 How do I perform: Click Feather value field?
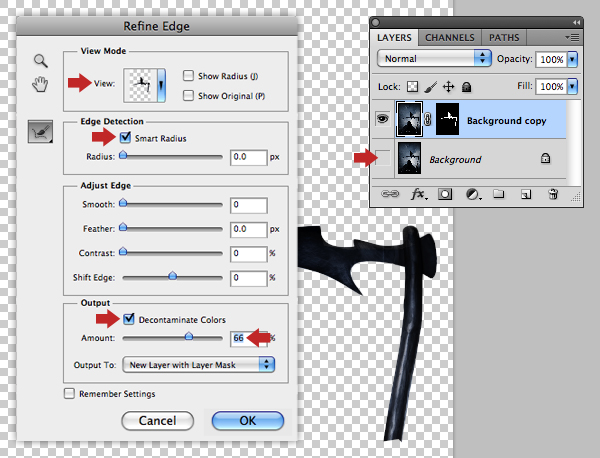(x=248, y=230)
